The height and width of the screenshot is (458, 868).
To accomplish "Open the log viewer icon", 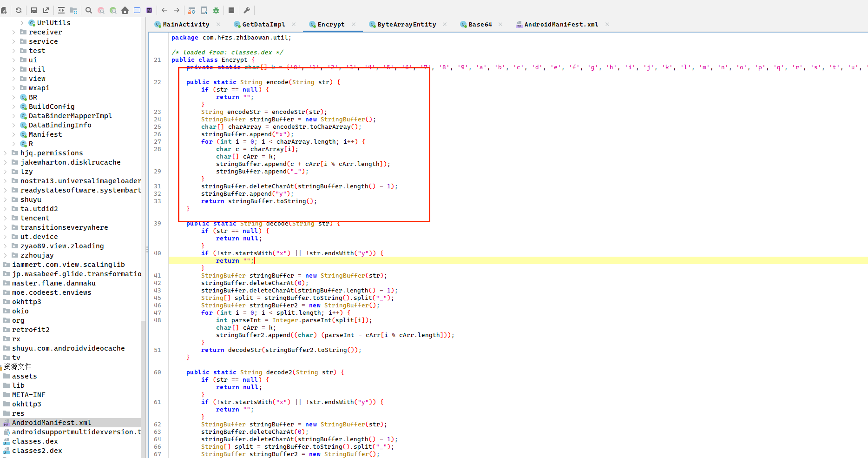I will 231,10.
